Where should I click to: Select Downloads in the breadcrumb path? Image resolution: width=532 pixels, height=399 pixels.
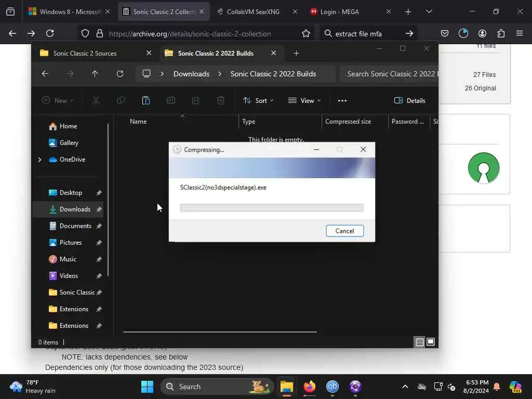pos(191,74)
